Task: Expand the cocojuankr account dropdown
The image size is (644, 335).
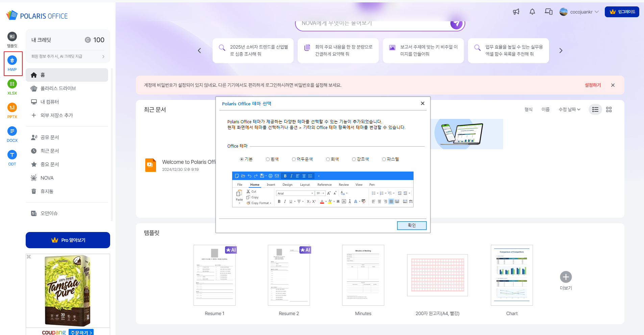Action: [597, 12]
